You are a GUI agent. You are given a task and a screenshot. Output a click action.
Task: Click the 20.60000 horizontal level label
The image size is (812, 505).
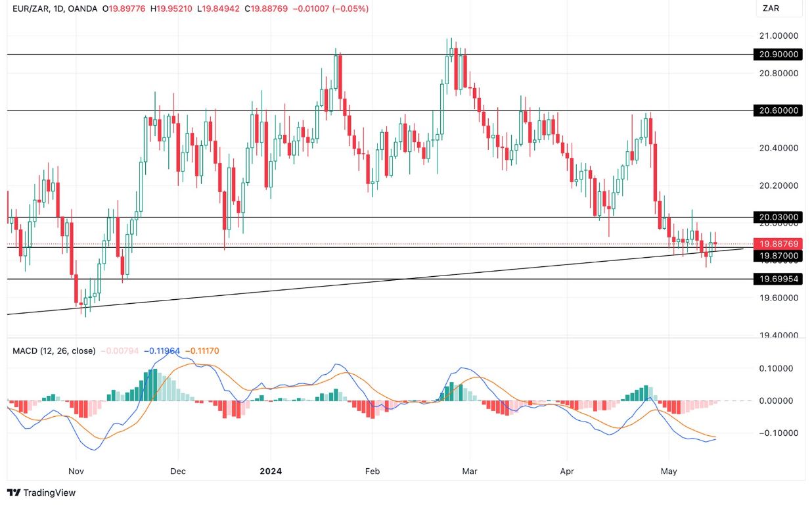point(779,110)
